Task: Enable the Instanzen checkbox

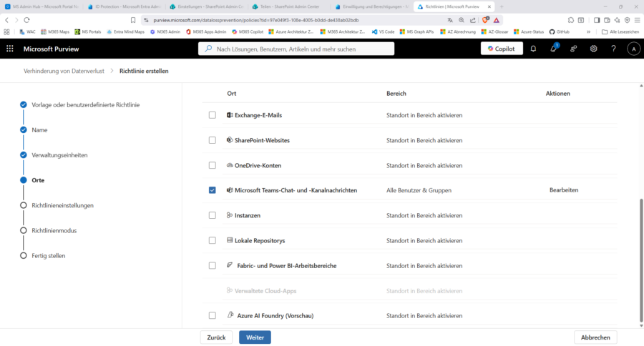Action: click(213, 215)
